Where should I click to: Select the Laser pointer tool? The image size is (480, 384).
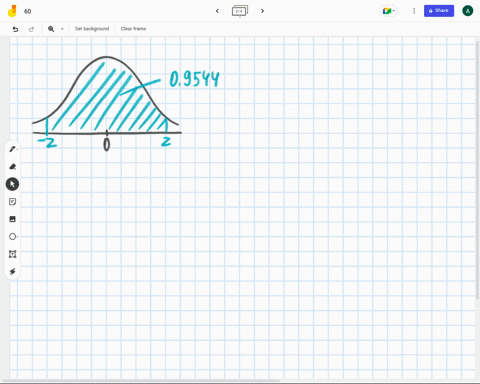pos(12,271)
